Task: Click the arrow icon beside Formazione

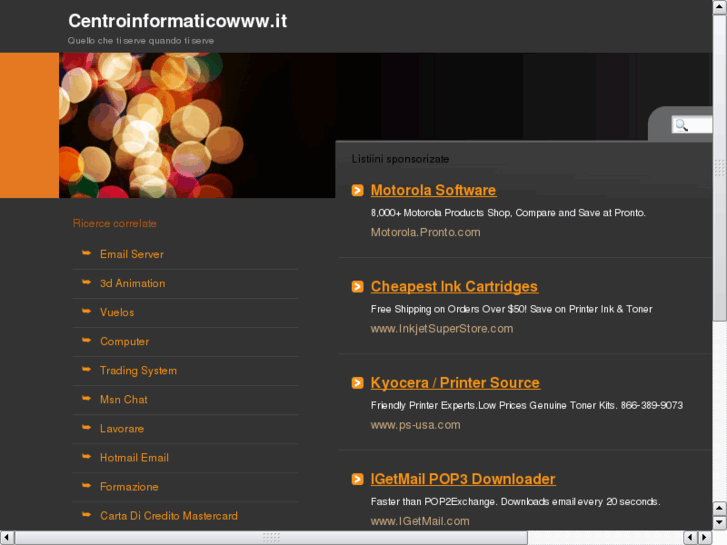Action: pyautogui.click(x=86, y=486)
